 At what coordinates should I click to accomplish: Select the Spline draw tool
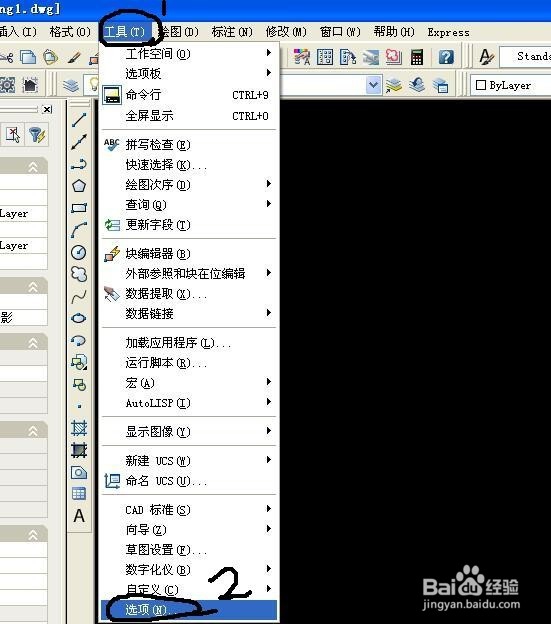[79, 296]
